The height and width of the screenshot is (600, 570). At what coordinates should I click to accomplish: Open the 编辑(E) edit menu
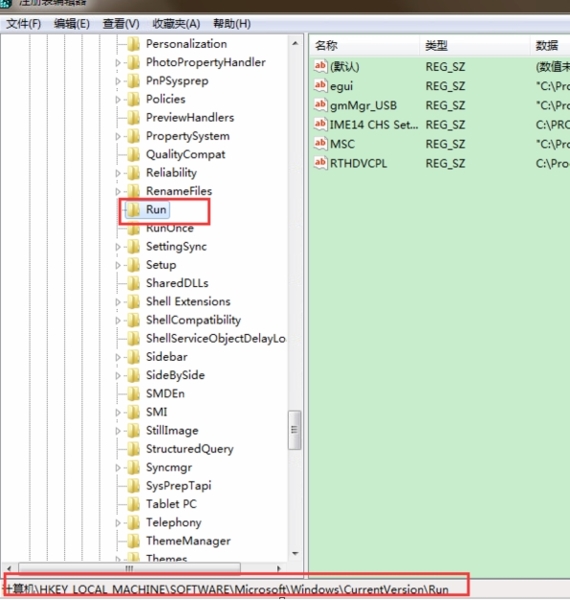(x=72, y=24)
